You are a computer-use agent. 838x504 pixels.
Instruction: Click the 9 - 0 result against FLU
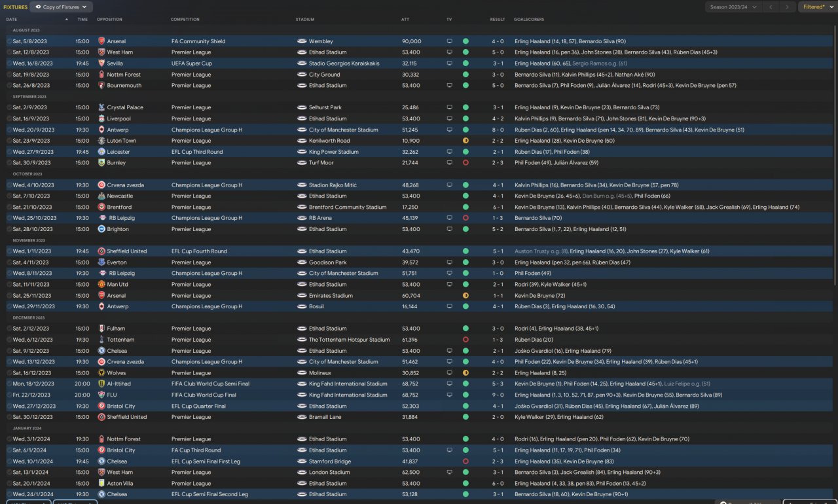pyautogui.click(x=498, y=395)
